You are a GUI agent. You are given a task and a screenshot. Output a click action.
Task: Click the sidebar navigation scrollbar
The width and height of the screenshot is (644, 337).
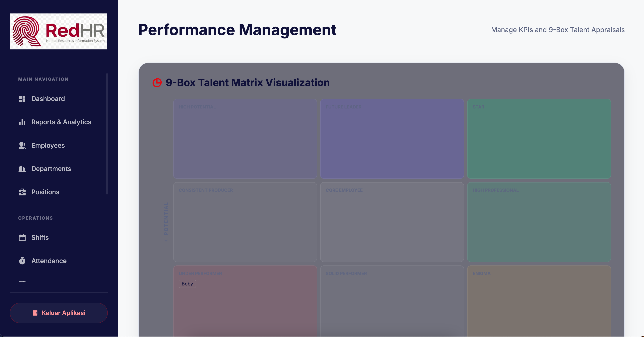tap(107, 134)
